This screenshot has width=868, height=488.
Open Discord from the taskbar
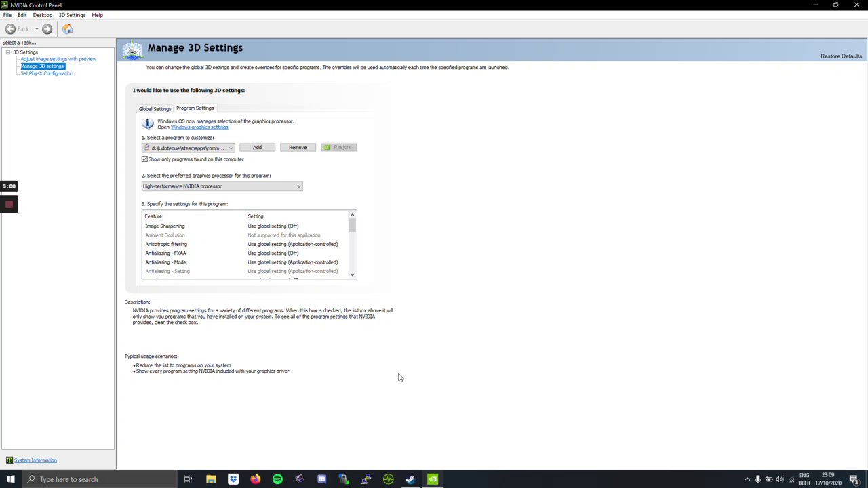coord(321,479)
